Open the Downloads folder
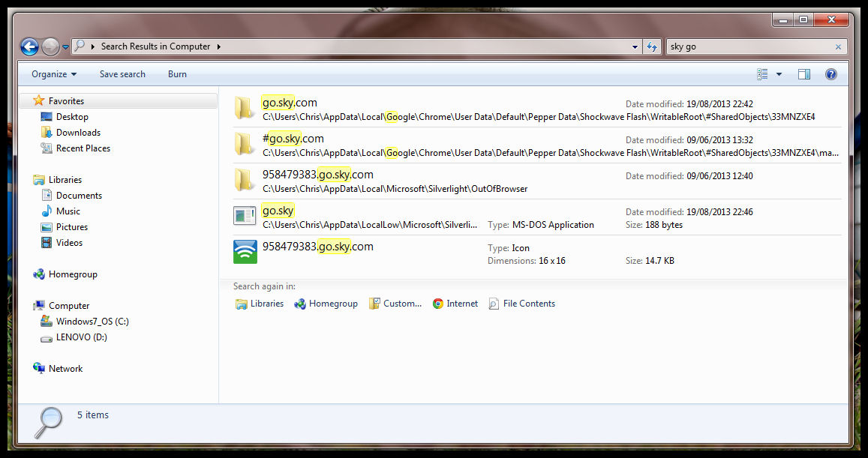The width and height of the screenshot is (868, 458). click(x=78, y=133)
